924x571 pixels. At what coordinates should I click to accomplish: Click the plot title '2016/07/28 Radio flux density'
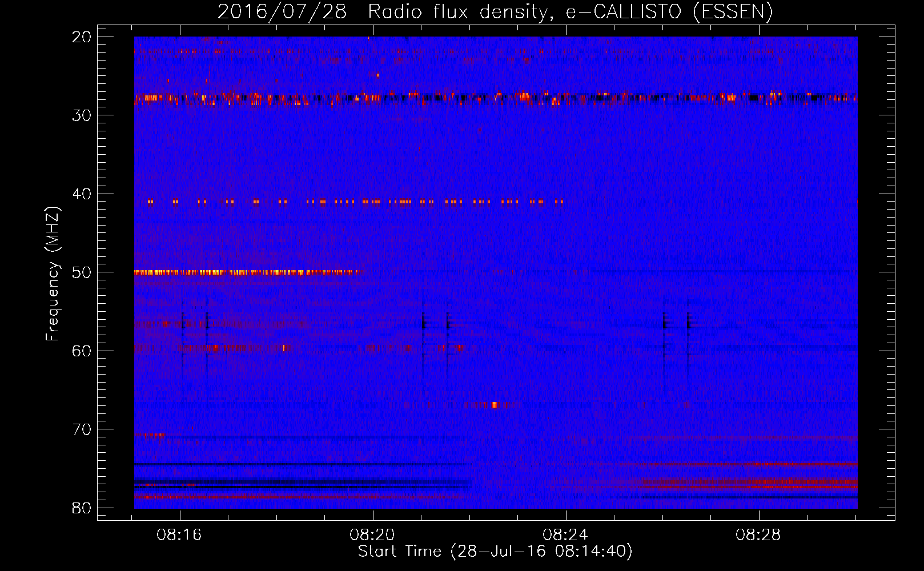(495, 11)
